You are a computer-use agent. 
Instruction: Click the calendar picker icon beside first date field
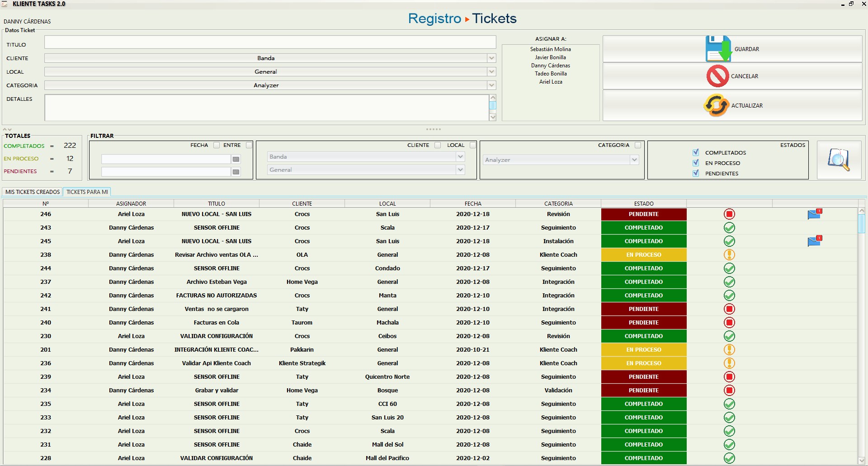coord(236,159)
